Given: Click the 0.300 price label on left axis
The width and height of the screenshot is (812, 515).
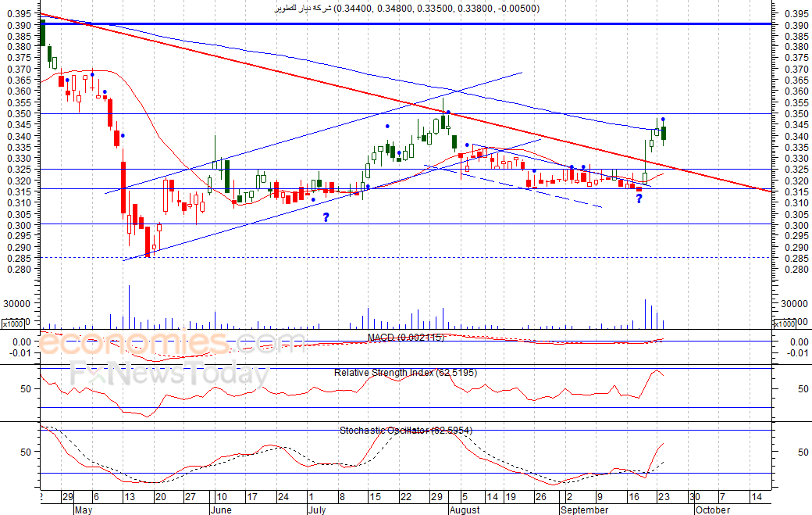Looking at the screenshot, I should 20,225.
